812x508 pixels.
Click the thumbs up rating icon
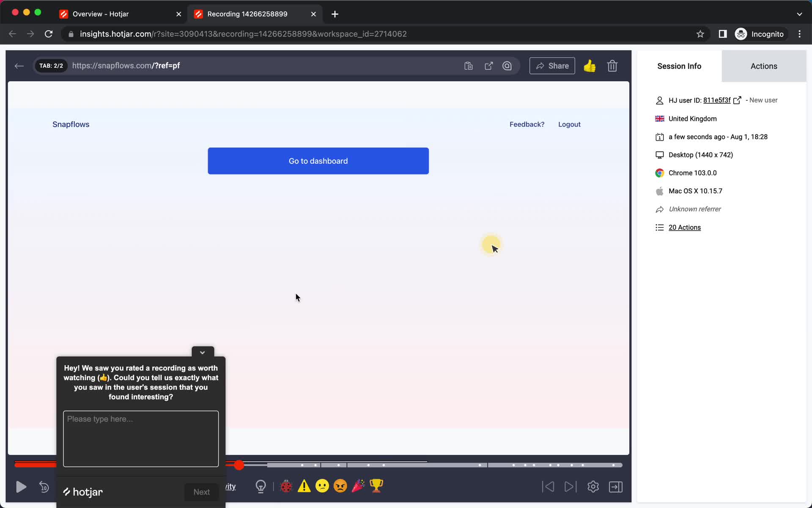pyautogui.click(x=590, y=65)
